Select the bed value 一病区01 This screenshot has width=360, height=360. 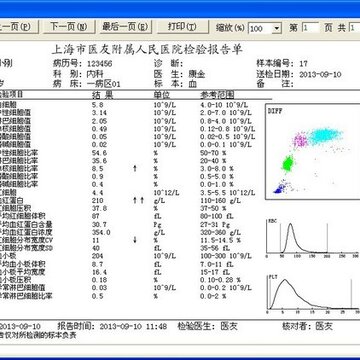[103, 84]
